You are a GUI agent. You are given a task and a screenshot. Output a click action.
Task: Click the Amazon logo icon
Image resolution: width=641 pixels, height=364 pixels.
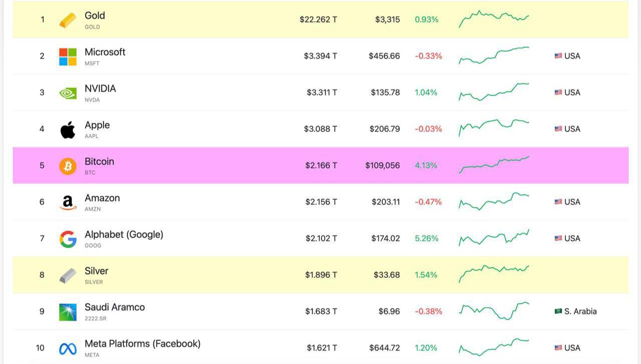[x=68, y=202]
